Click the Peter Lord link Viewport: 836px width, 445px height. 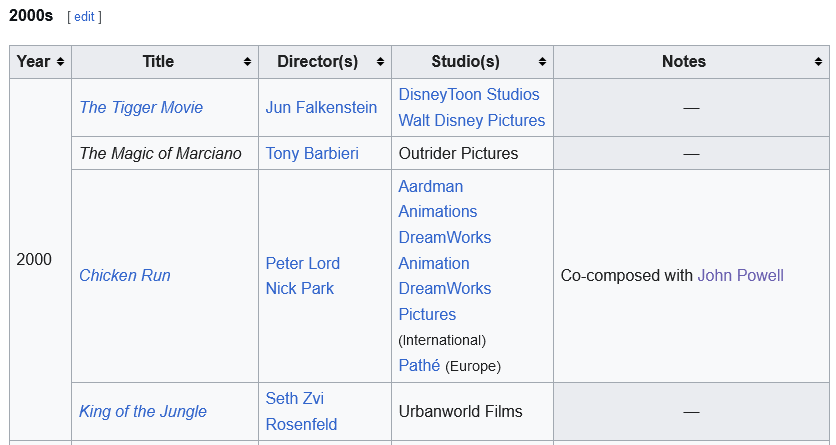coord(302,264)
